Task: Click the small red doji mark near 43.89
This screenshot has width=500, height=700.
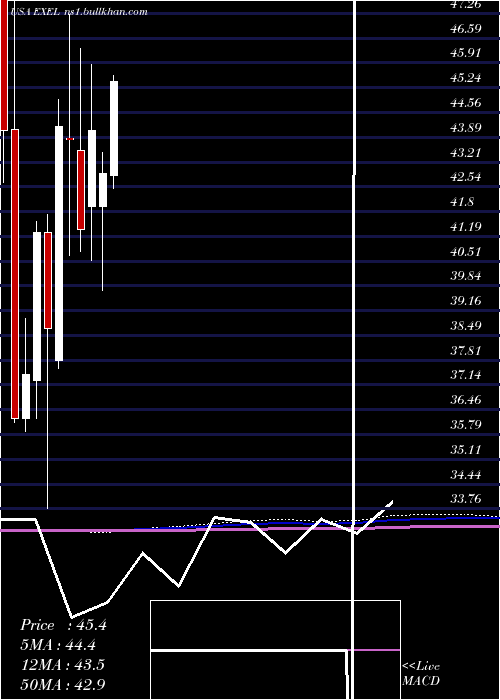Action: click(x=70, y=139)
